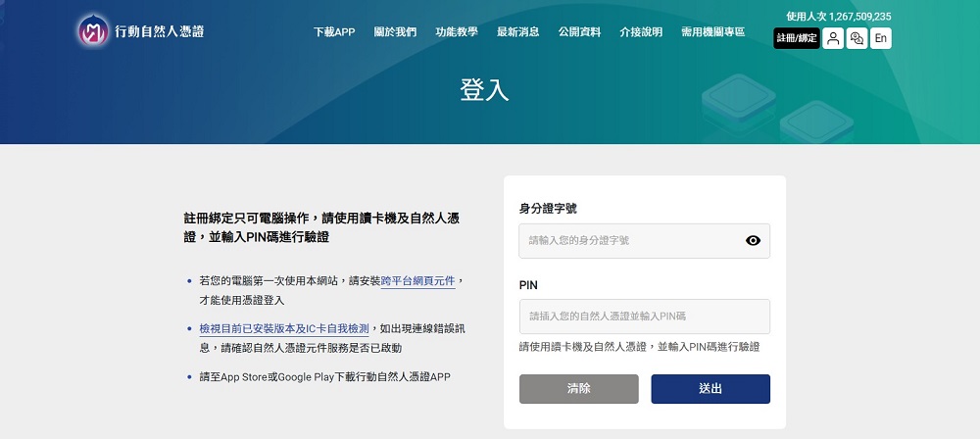Click the 清除 button
Screen dimensions: 980x439
[x=578, y=389]
